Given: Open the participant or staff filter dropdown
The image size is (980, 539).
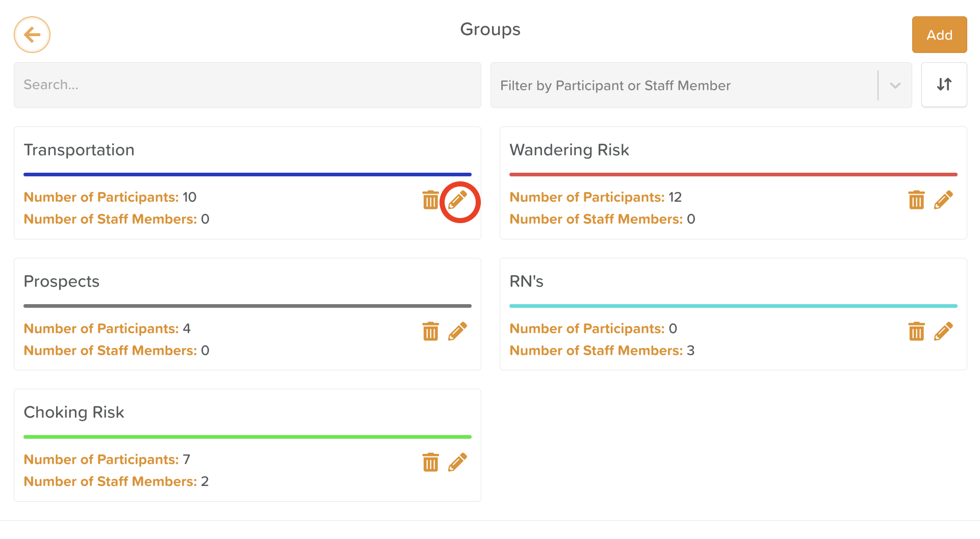Looking at the screenshot, I should point(683,85).
